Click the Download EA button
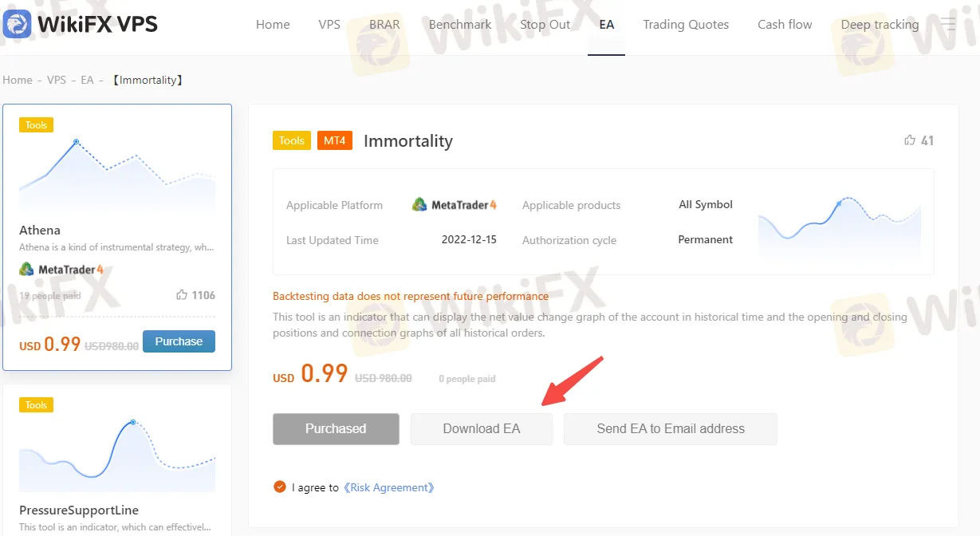The height and width of the screenshot is (536, 980). click(x=482, y=428)
